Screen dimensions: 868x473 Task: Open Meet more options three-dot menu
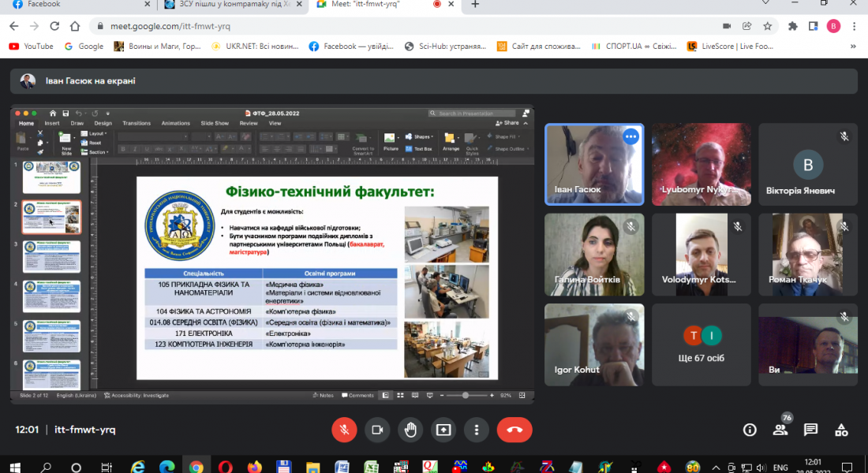477,430
